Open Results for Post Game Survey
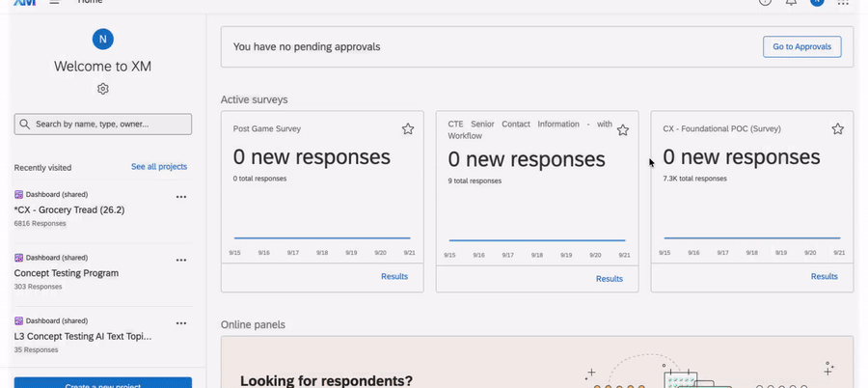The image size is (868, 388). pos(394,277)
